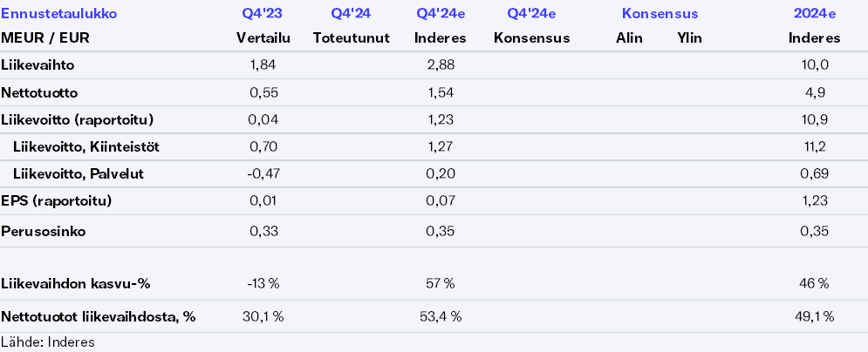868x352 pixels.
Task: Click the Lähde: Inderes source text
Action: coord(48,342)
